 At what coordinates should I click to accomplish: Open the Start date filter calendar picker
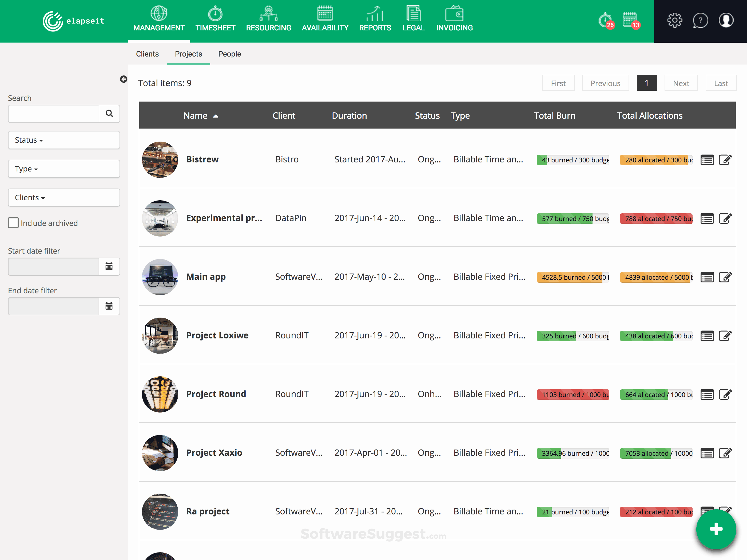coord(109,267)
